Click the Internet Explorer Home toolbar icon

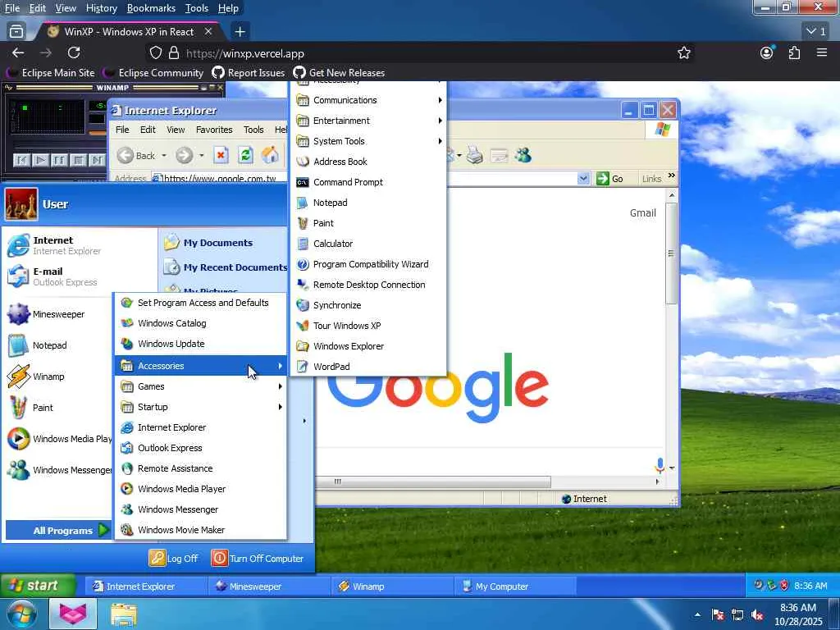coord(270,155)
